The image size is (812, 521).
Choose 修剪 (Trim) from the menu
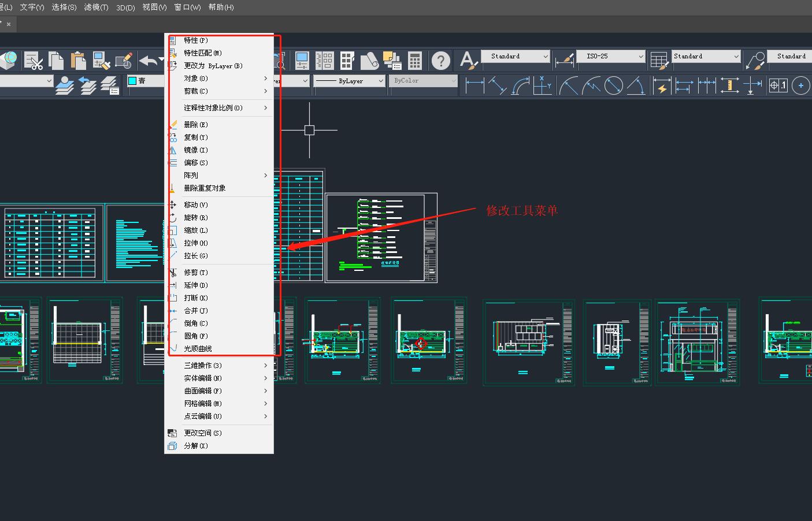coord(195,272)
